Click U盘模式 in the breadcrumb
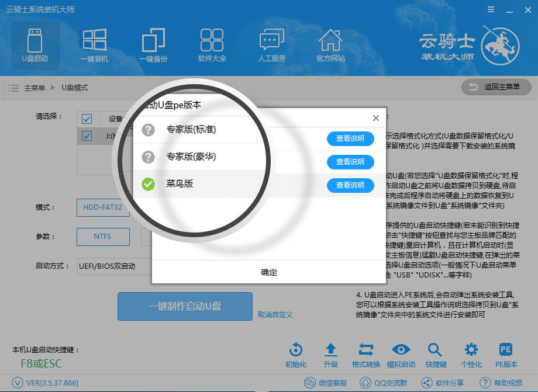538x392 pixels. 75,88
